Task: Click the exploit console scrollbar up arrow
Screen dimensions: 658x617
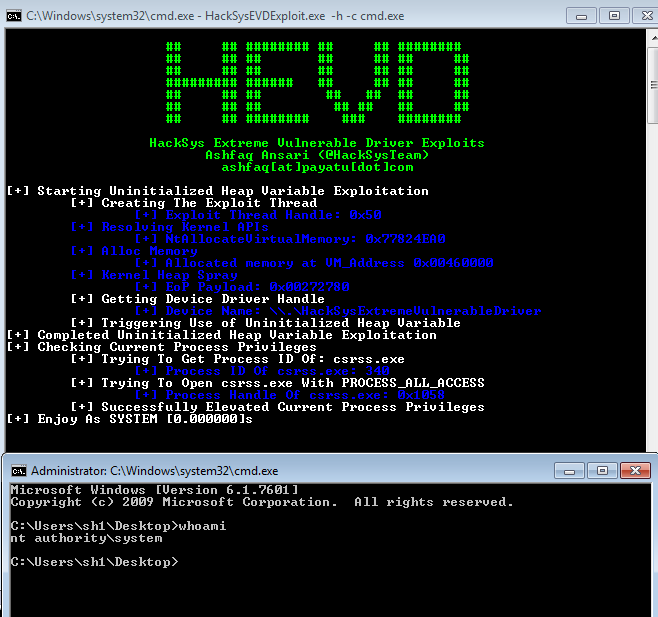Action: click(x=648, y=38)
